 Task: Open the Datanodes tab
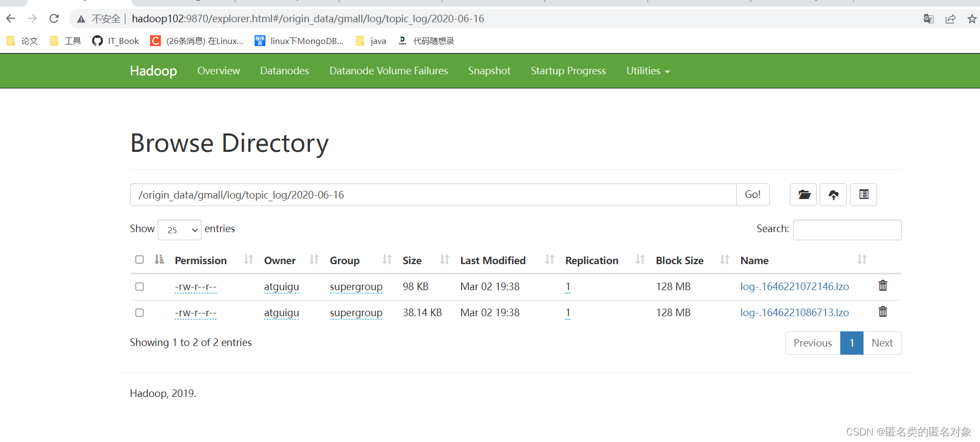coord(284,71)
